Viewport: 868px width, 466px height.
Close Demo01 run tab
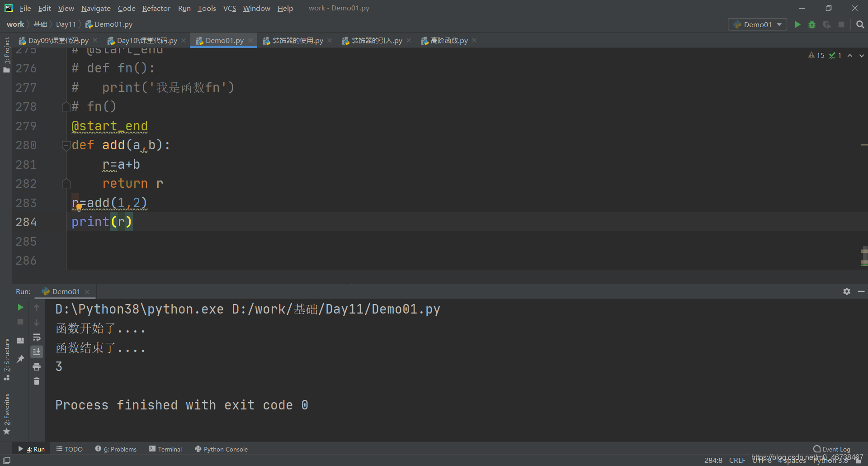click(88, 292)
